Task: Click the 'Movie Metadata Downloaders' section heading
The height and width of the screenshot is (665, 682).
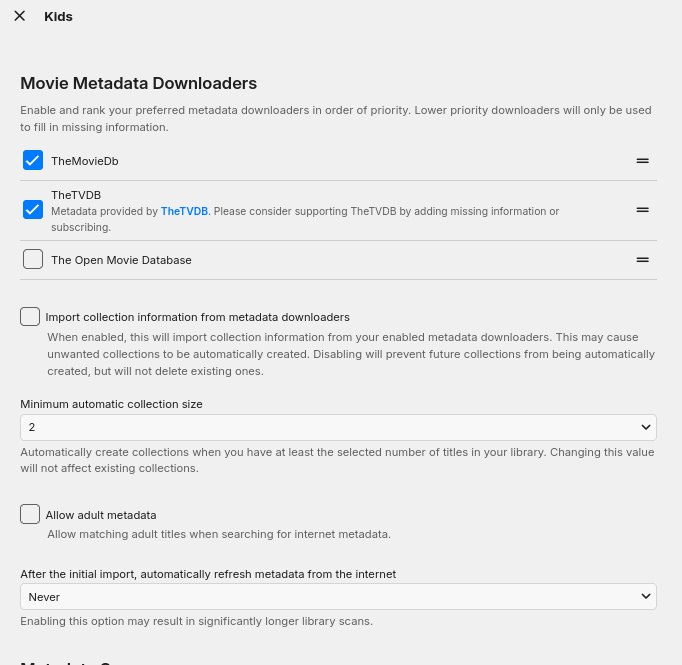Action: 139,84
